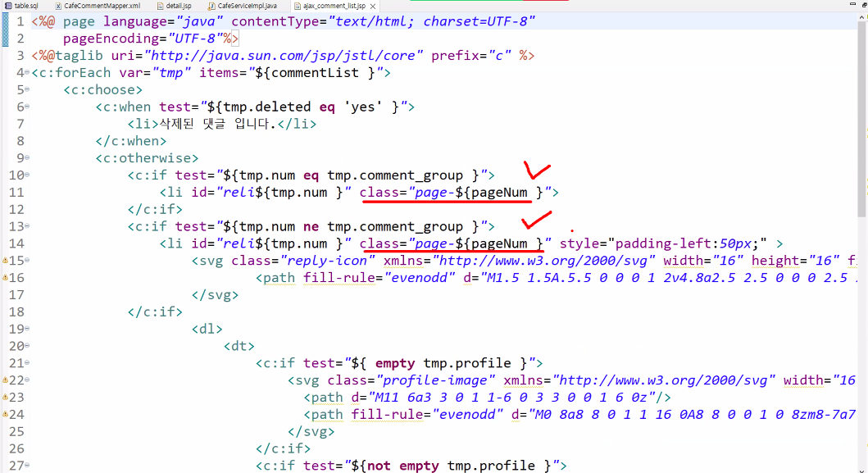Click 'ne' operator in line 13 test

pyautogui.click(x=311, y=226)
